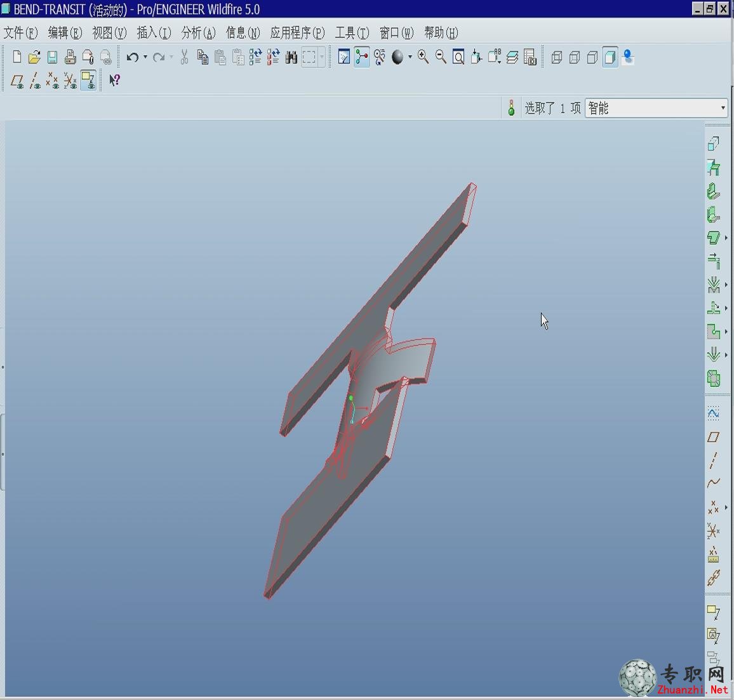
Task: Expand the notch tool flyout arrow
Action: coord(726,332)
